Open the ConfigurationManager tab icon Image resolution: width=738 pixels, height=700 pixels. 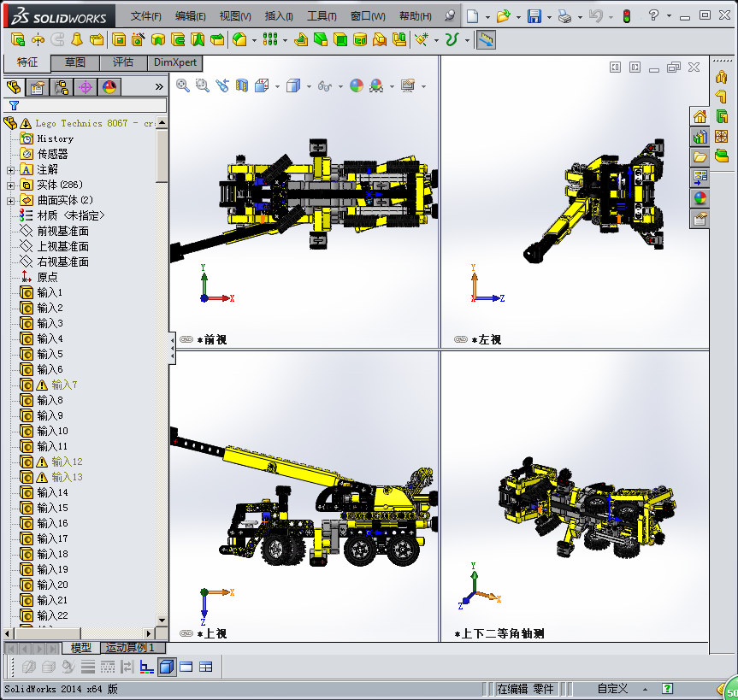click(x=62, y=87)
